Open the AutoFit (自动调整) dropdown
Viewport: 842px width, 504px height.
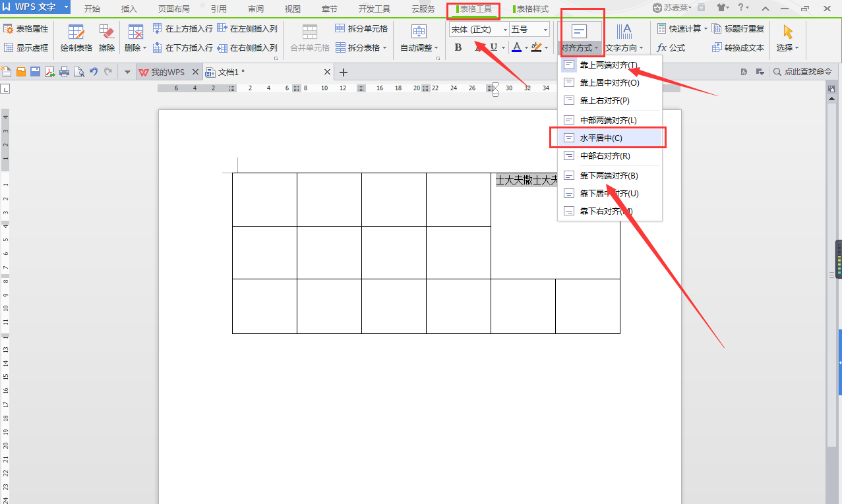419,39
